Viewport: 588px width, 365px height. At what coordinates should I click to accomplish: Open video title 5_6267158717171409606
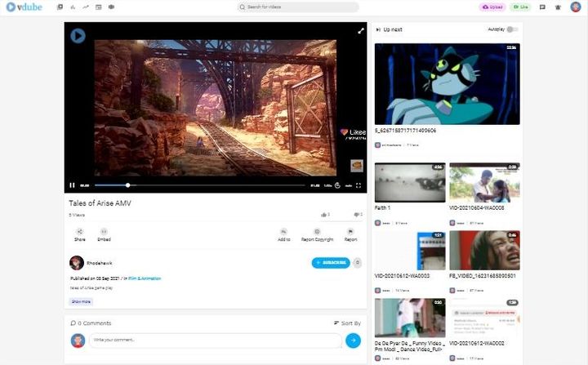coord(405,131)
